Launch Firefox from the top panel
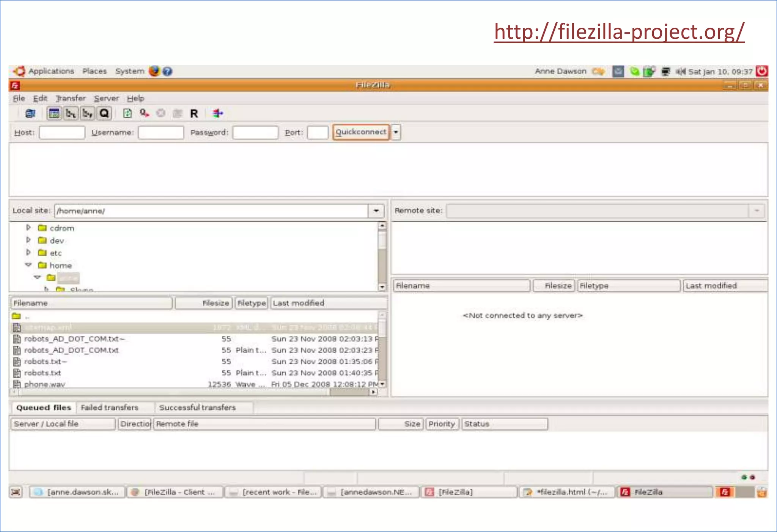 click(154, 71)
